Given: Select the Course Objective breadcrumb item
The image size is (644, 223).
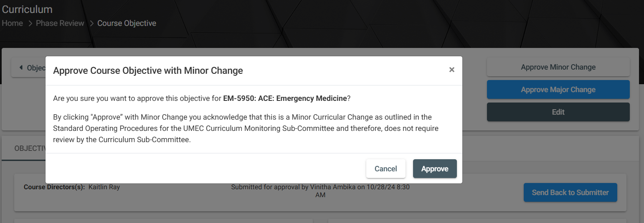Looking at the screenshot, I should coord(127,23).
